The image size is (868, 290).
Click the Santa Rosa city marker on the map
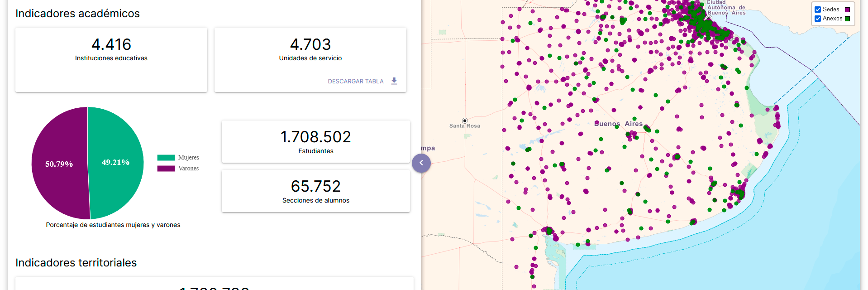point(464,121)
